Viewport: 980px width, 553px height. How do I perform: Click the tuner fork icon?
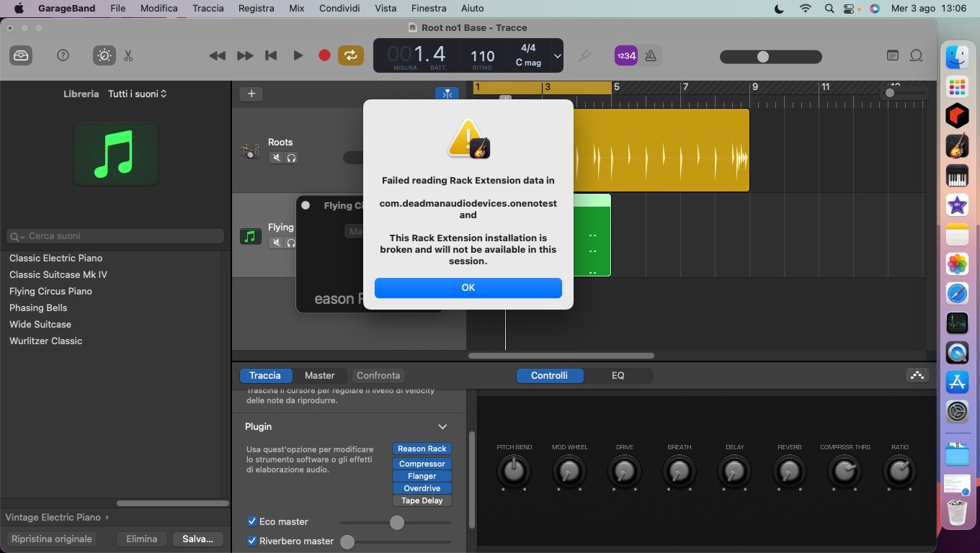pos(584,55)
